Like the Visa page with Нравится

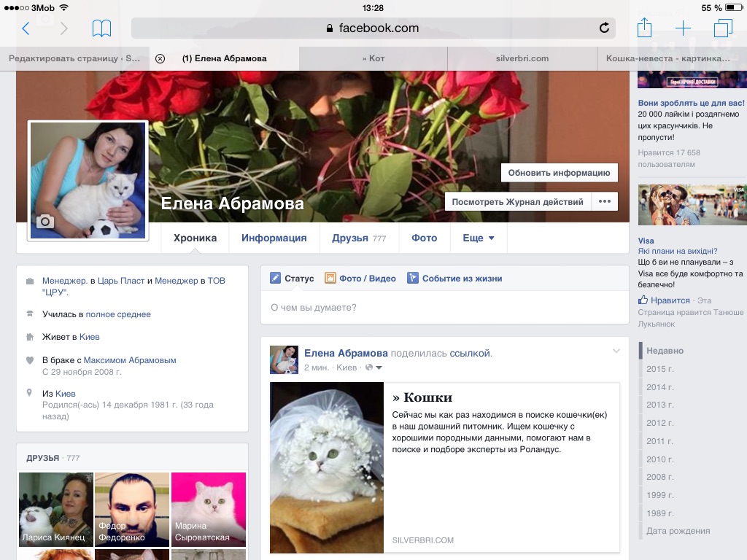coord(664,300)
